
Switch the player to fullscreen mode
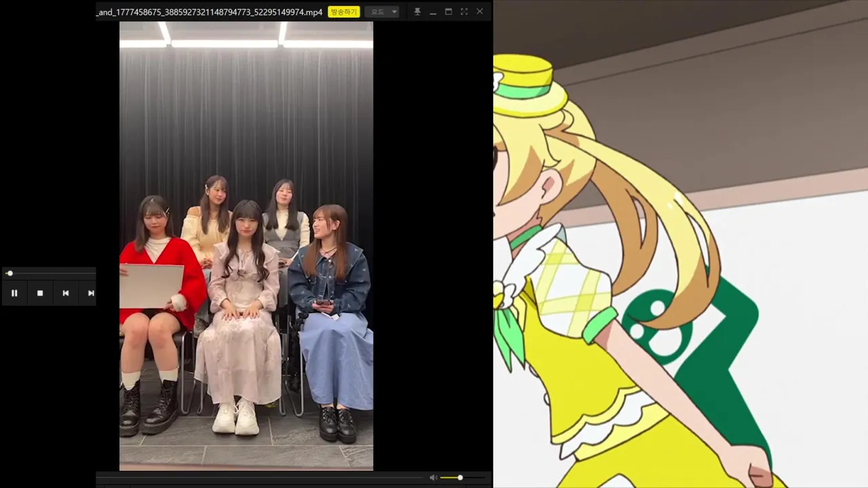[464, 12]
